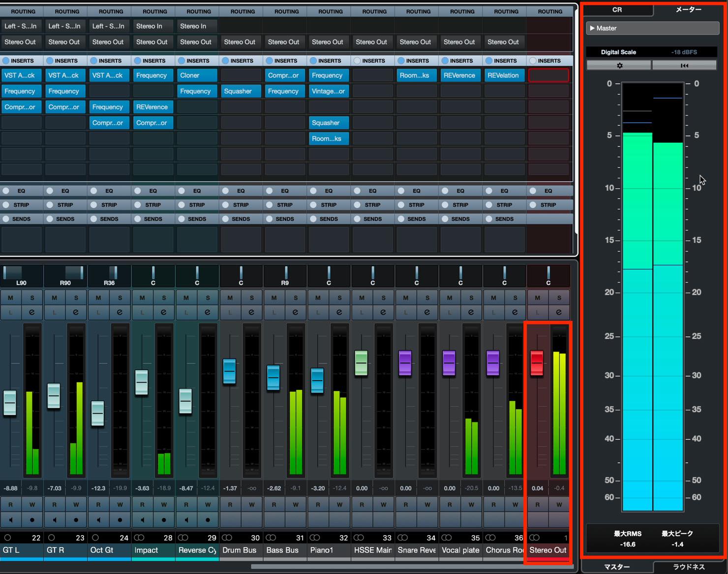
Task: Open meter settings gear icon
Action: point(619,65)
